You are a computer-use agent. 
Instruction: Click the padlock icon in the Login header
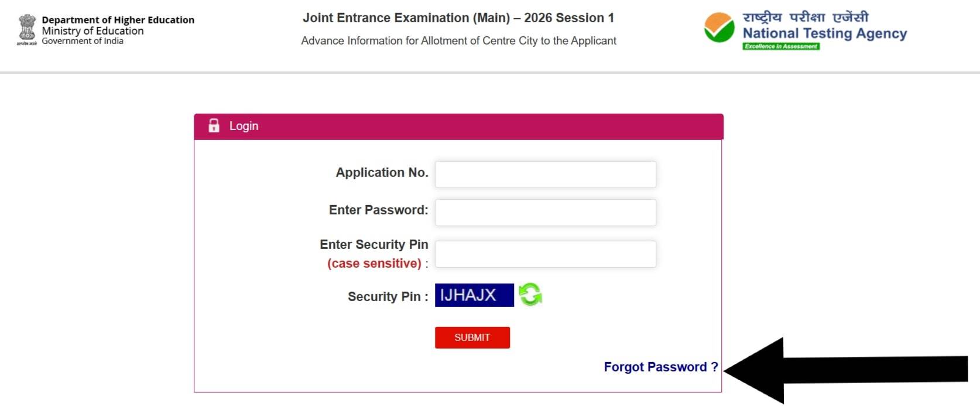214,125
